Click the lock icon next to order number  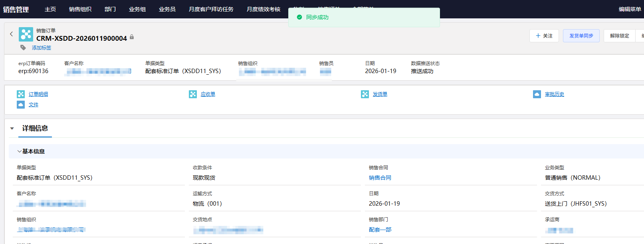point(132,37)
